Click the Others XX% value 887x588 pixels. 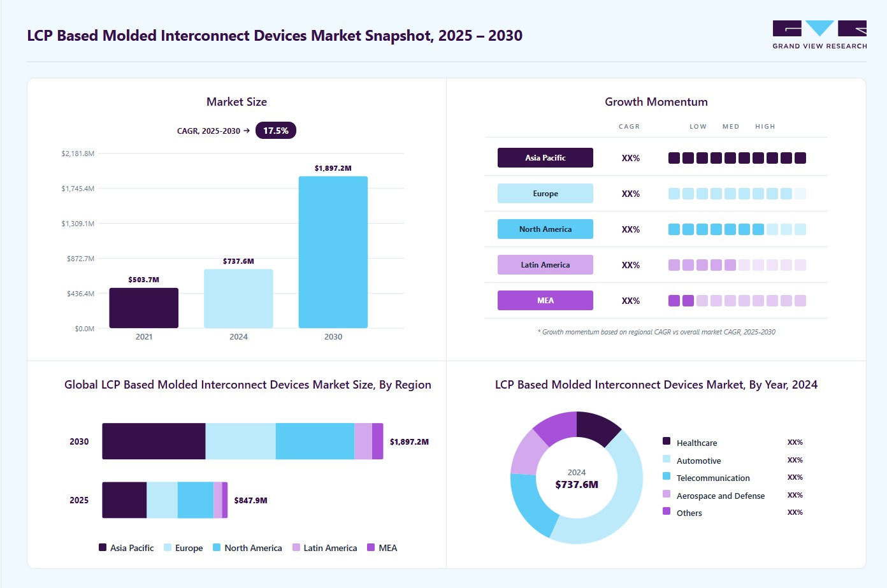pos(795,512)
